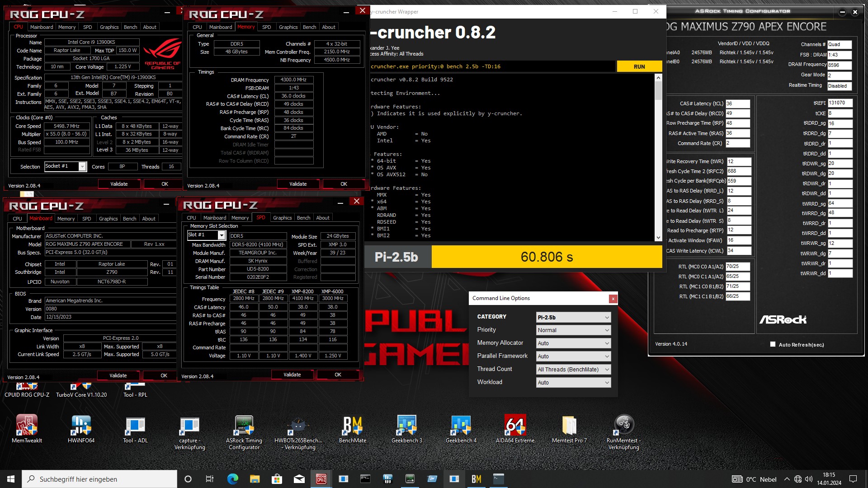868x488 pixels.
Task: Click OK in the SPD tab window
Action: pyautogui.click(x=338, y=375)
